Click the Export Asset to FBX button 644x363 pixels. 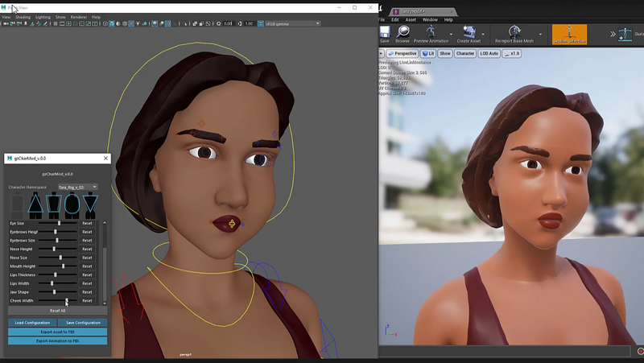pos(57,332)
